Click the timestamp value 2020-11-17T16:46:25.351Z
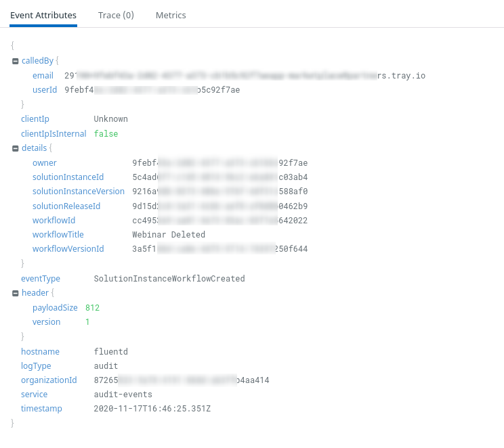The width and height of the screenshot is (504, 448). (151, 409)
